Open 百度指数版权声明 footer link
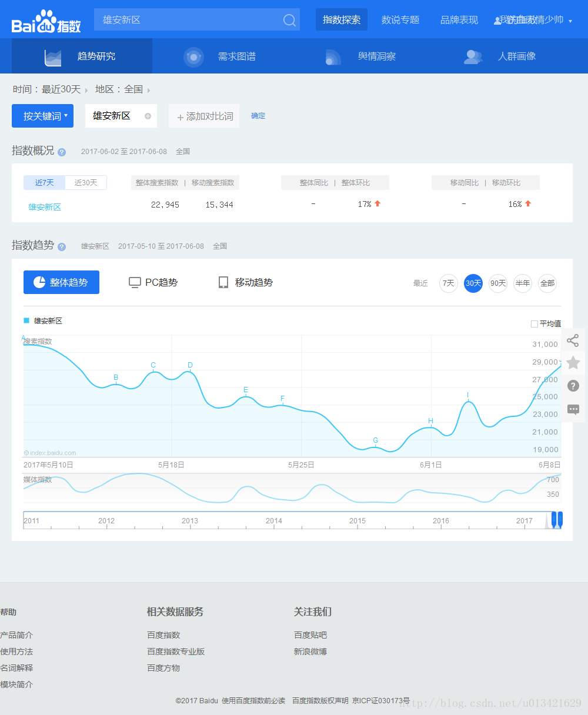588x715 pixels. coord(320,701)
